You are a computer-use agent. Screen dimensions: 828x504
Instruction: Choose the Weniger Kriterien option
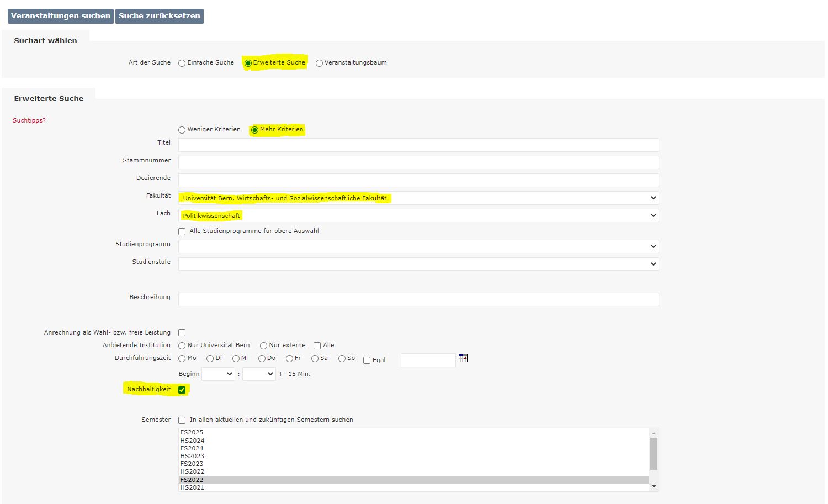coord(182,130)
